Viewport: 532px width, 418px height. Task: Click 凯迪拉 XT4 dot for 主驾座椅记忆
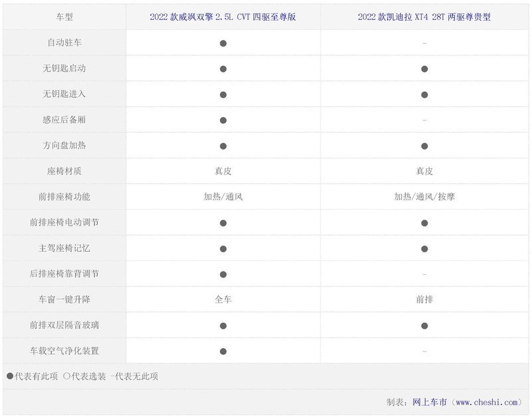[424, 249]
